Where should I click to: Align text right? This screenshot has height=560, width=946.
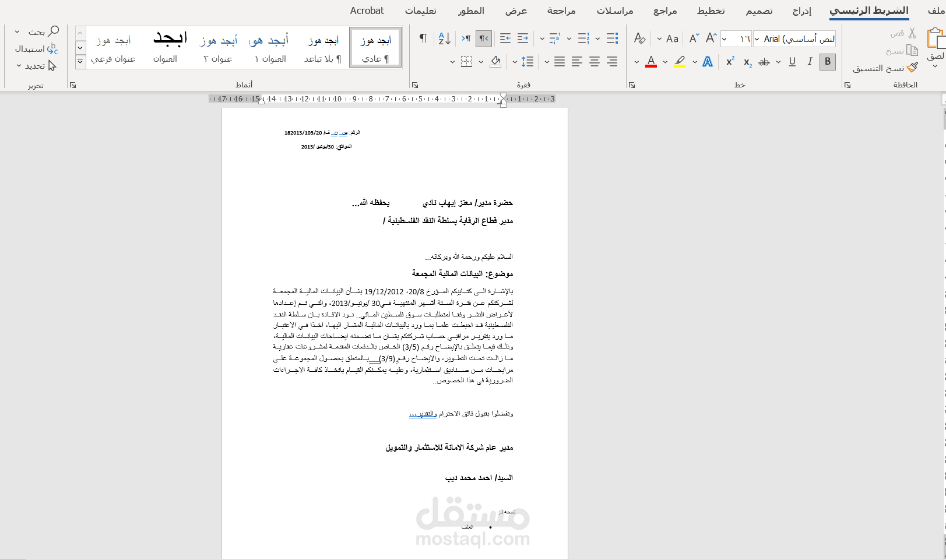pos(612,62)
